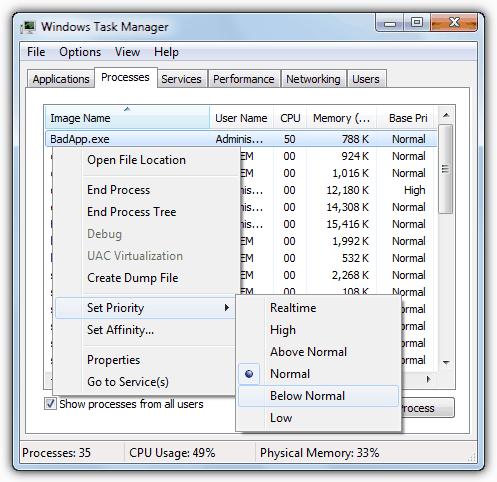Image resolution: width=497 pixels, height=482 pixels.
Task: Click the High base priority cell
Action: [x=414, y=190]
